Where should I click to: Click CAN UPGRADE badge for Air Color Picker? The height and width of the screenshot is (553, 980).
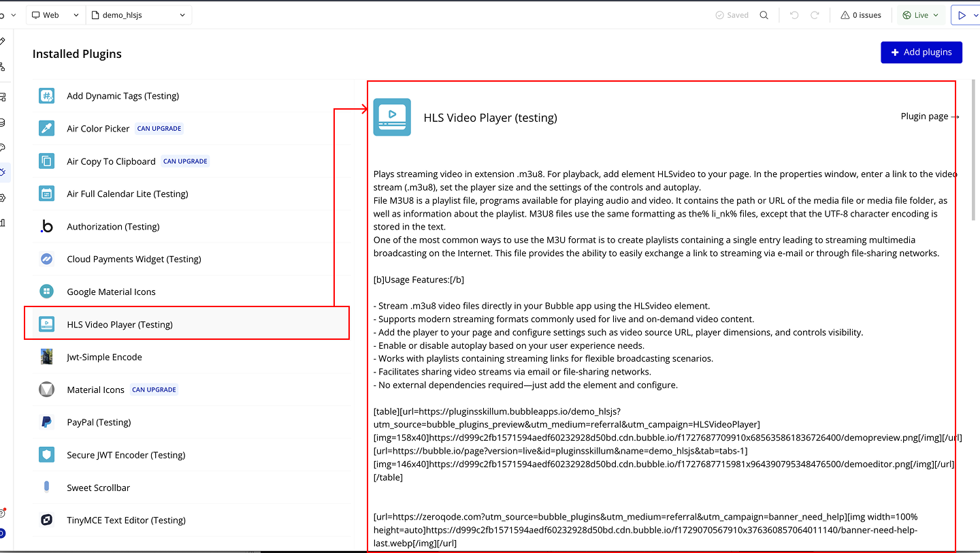click(159, 129)
